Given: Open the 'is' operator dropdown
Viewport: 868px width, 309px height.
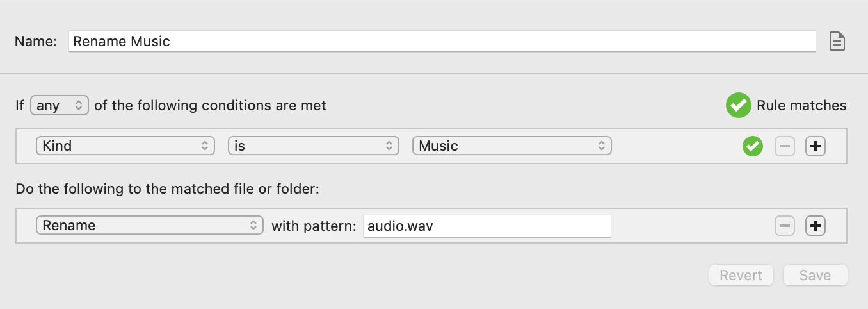Looking at the screenshot, I should pos(314,146).
